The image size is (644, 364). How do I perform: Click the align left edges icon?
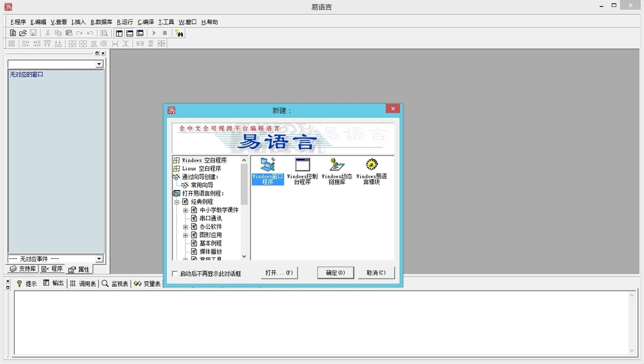coord(26,44)
